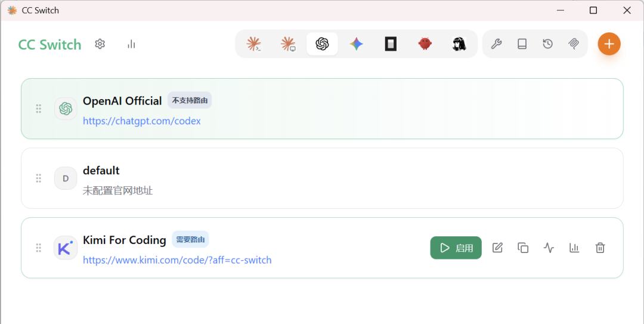Image resolution: width=644 pixels, height=324 pixels.
Task: Select the OpenAI Codex app tab
Action: pyautogui.click(x=322, y=44)
